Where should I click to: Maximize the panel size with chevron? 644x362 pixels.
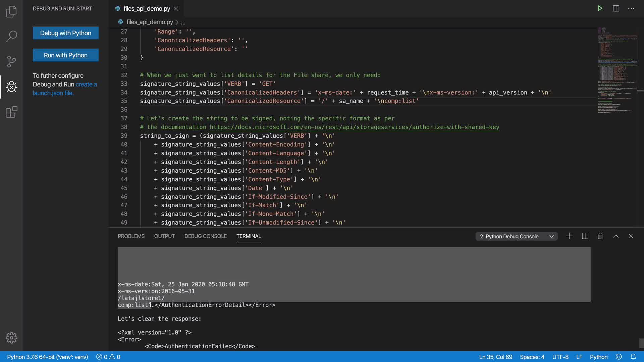tap(616, 236)
